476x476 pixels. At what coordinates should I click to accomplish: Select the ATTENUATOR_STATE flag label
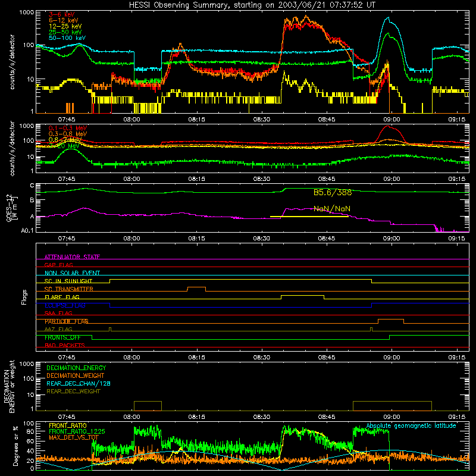72,257
